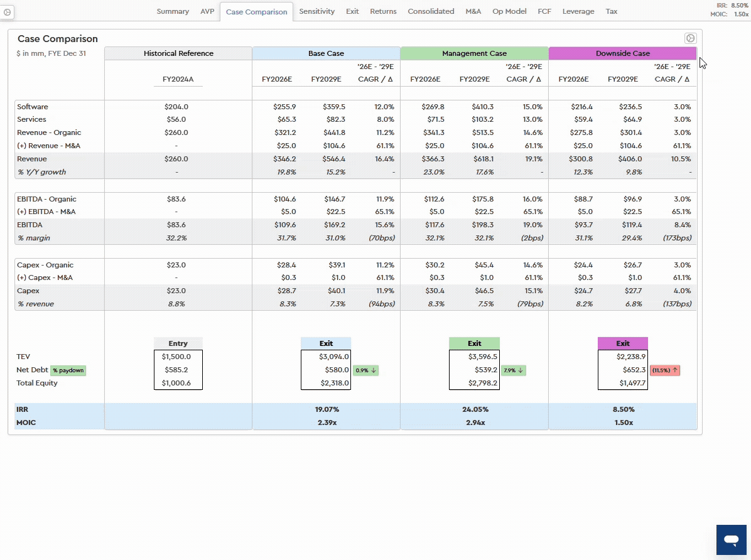Select the M&A tab
Image resolution: width=751 pixels, height=560 pixels.
click(473, 11)
